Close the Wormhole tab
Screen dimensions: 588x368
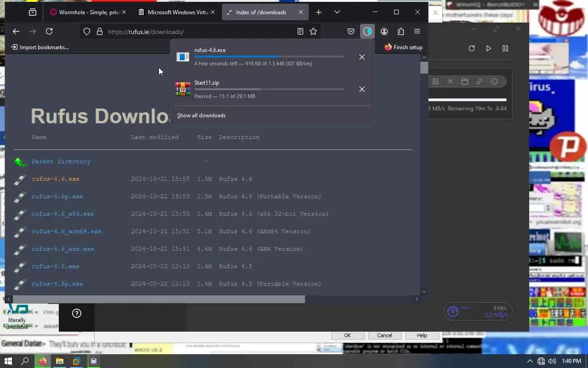(124, 12)
